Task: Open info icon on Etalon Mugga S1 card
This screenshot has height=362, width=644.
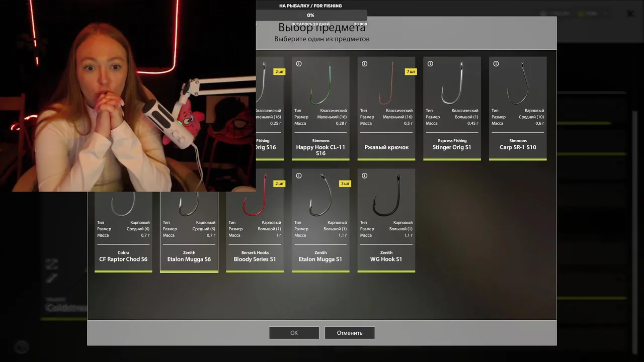Action: click(x=299, y=176)
